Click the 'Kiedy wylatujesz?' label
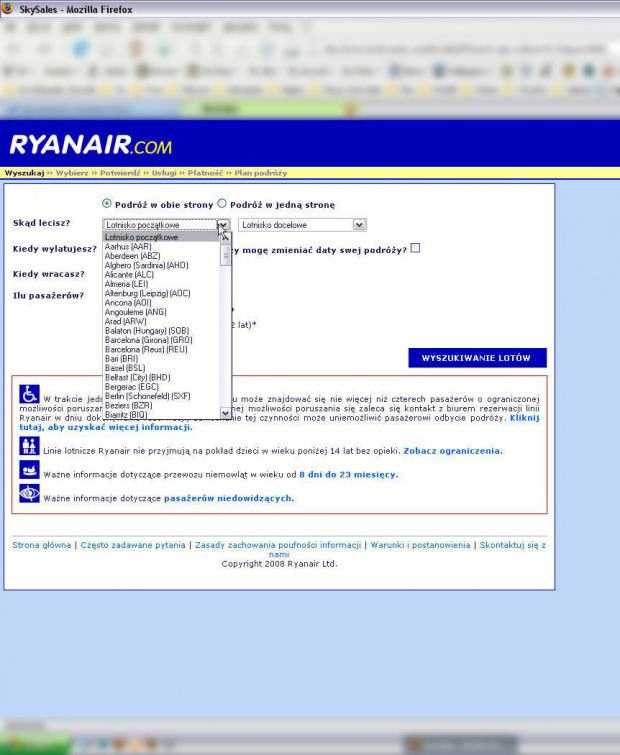This screenshot has height=755, width=620. coord(55,249)
